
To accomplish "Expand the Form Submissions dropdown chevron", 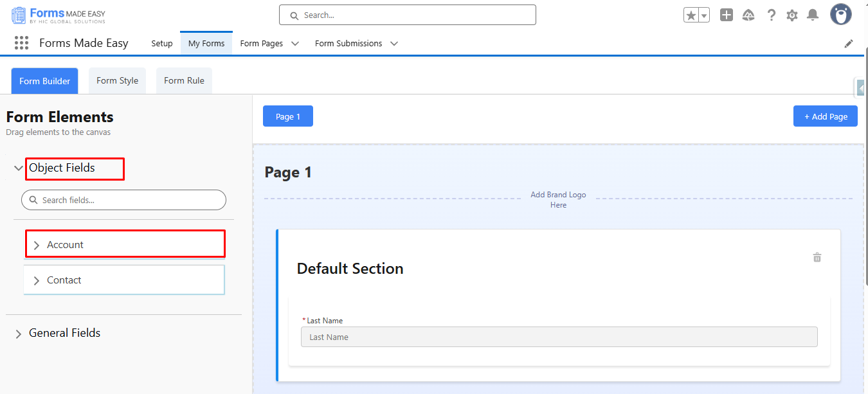I will (x=394, y=44).
